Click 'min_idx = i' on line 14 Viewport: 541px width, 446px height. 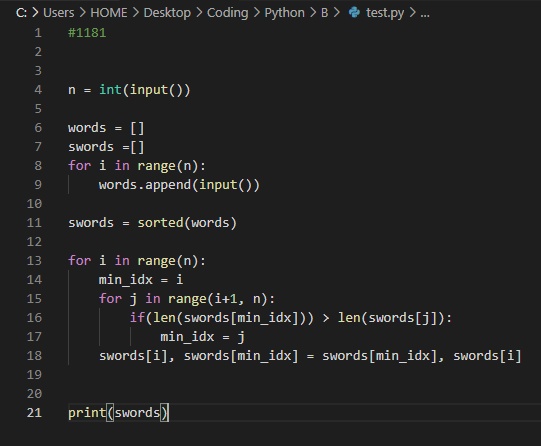141,280
